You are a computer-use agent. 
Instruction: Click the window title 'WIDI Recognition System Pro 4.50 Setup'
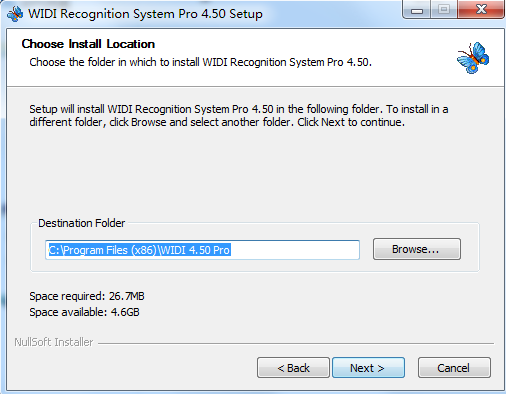(x=145, y=14)
